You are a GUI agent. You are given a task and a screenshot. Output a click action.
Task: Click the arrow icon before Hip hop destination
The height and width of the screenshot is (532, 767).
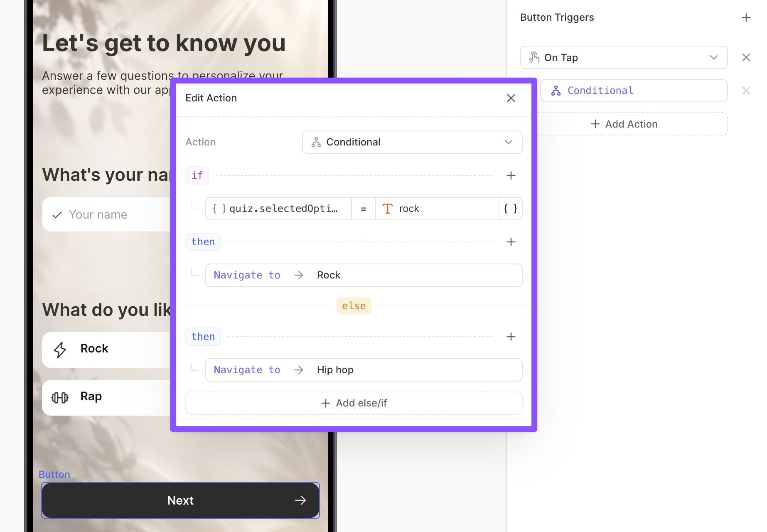point(299,370)
